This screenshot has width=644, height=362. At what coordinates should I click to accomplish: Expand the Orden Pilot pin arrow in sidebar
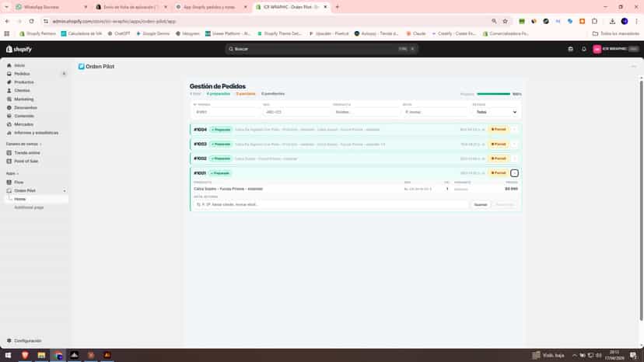pyautogui.click(x=65, y=191)
